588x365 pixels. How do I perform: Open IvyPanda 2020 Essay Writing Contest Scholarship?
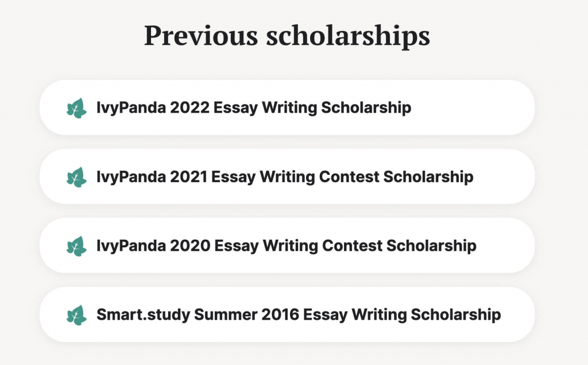285,245
